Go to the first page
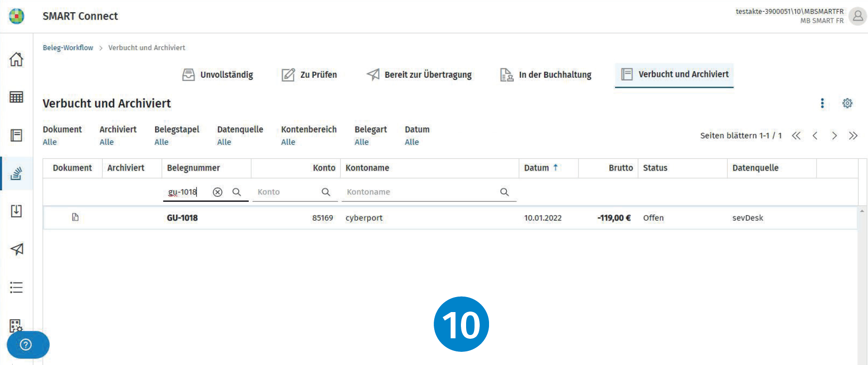This screenshot has width=868, height=365. tap(796, 135)
